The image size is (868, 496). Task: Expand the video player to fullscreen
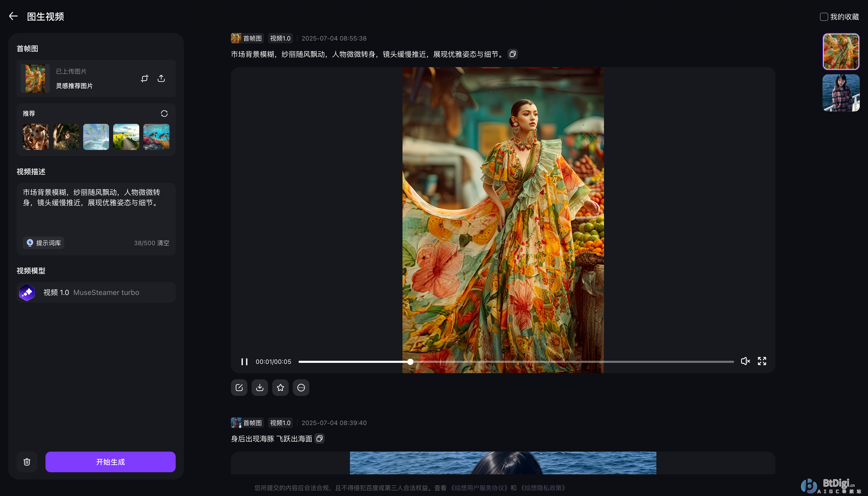click(762, 361)
